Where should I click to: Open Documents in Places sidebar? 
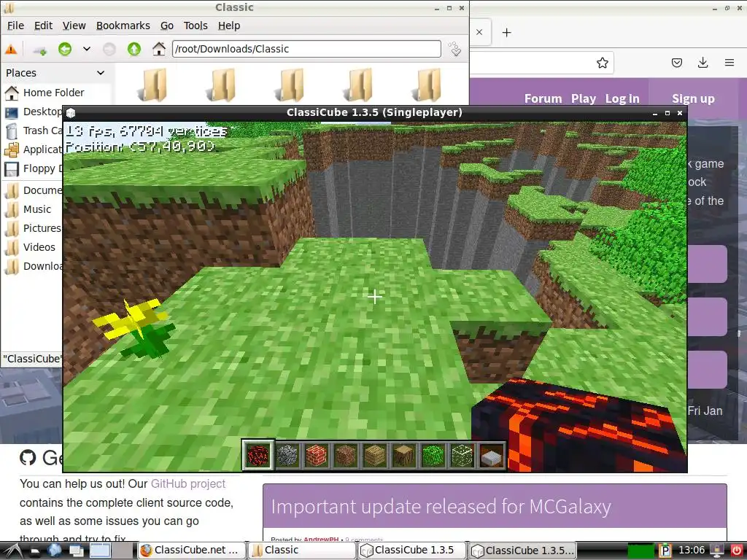point(34,190)
